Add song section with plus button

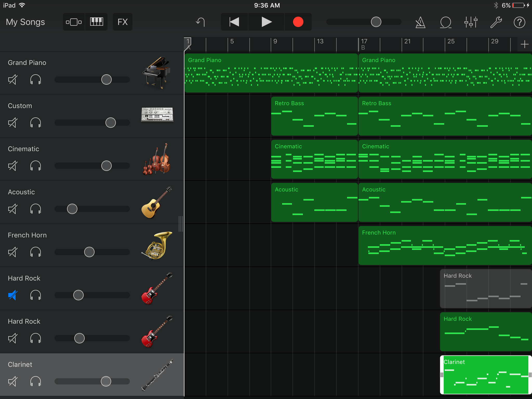[524, 44]
